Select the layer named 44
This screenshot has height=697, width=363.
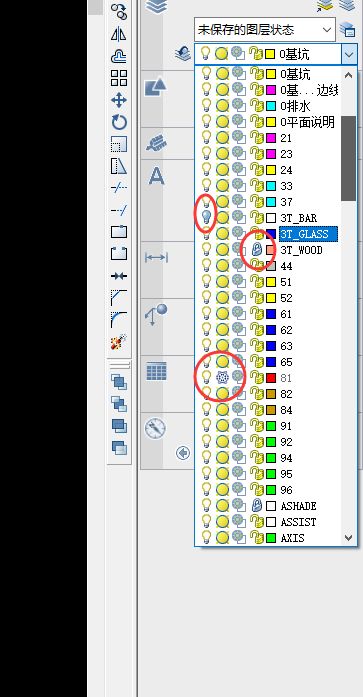point(287,266)
